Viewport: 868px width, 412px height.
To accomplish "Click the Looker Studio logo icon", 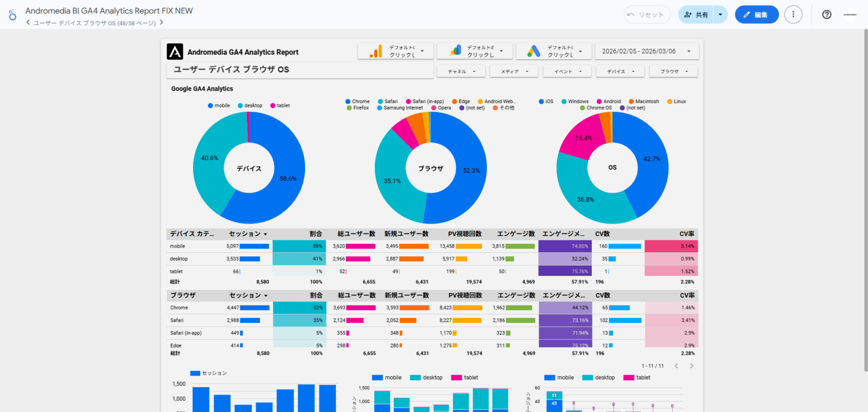I will click(12, 15).
